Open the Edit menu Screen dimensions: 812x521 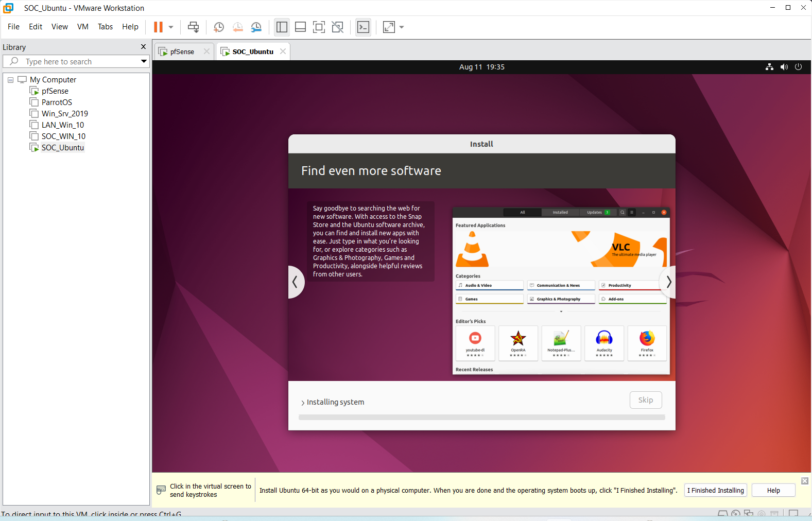pos(36,27)
